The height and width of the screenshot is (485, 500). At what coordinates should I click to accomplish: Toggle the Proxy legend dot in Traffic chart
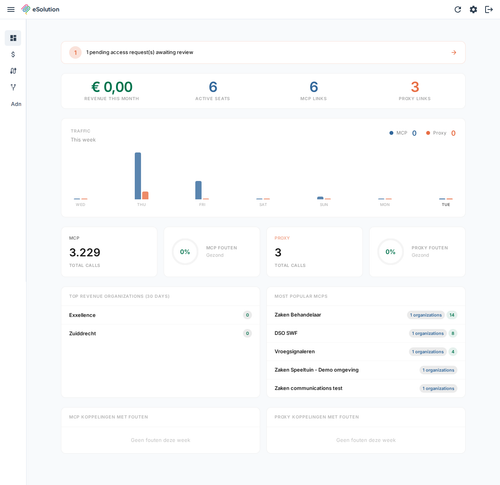click(x=428, y=133)
